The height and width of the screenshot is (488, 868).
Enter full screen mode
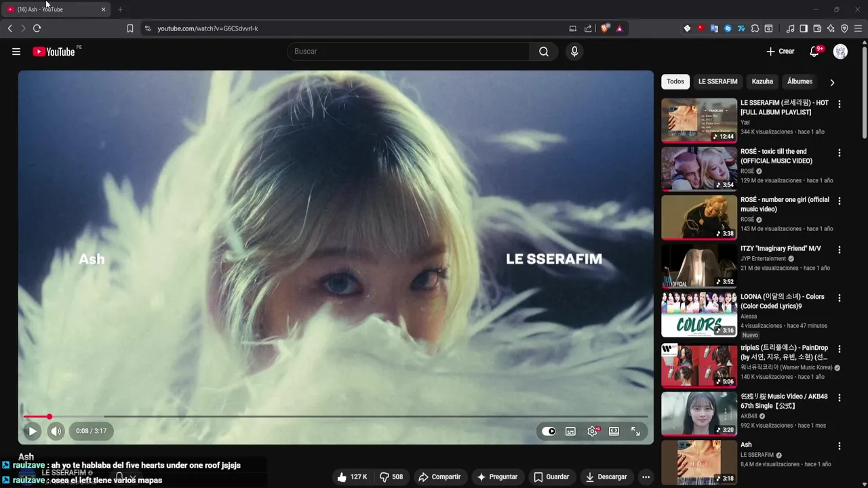635,431
